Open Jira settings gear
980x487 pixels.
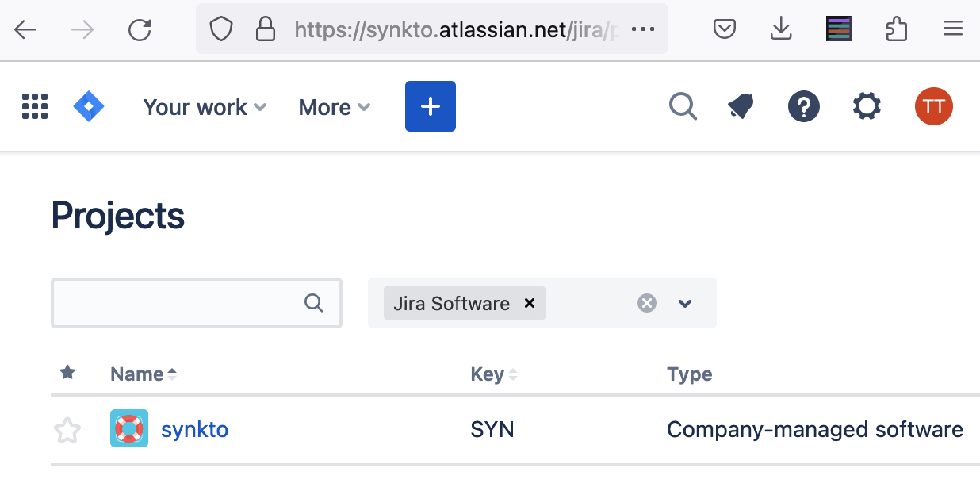(867, 106)
